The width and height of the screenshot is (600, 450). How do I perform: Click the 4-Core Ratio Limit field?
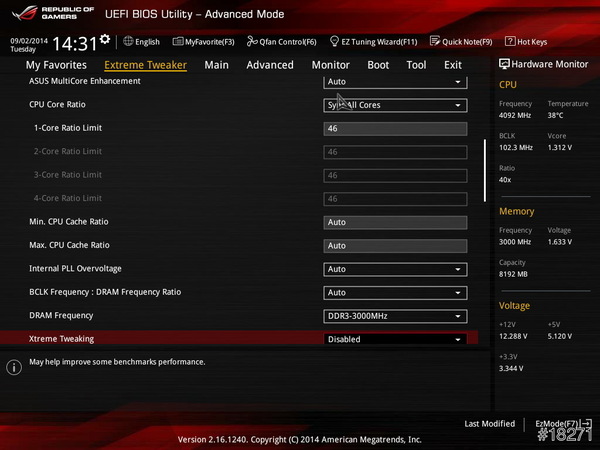[395, 199]
